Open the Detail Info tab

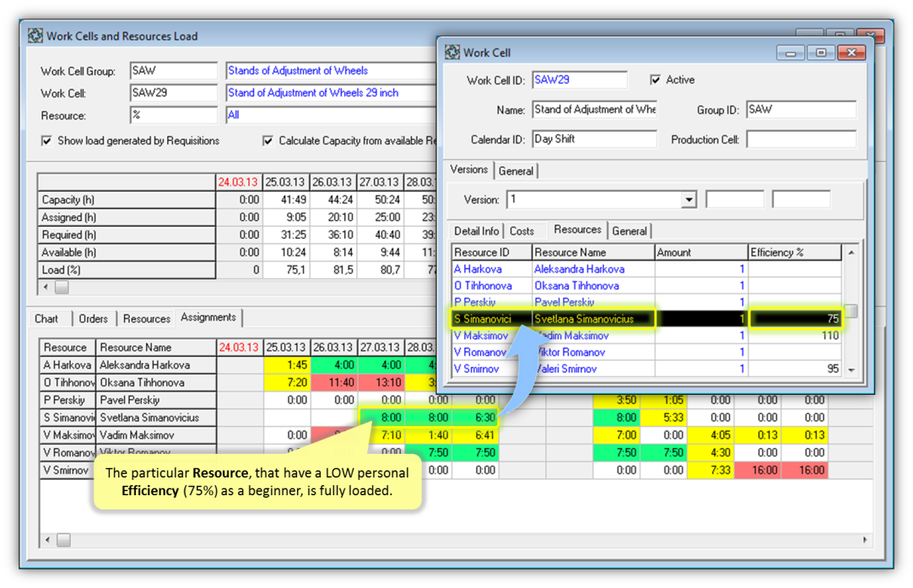click(x=476, y=231)
